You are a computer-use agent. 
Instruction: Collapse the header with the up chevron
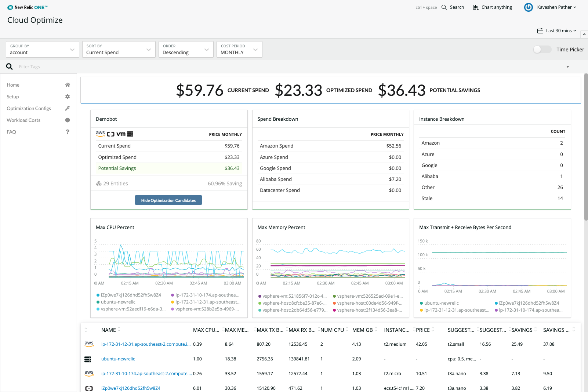[584, 34]
